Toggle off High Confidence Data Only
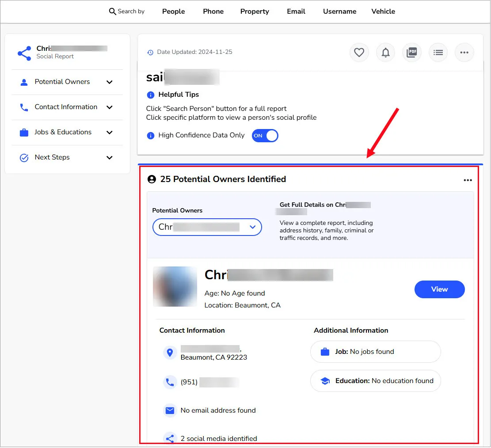 265,136
